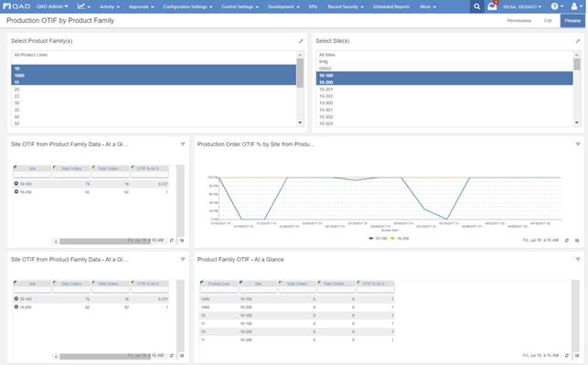Click the filter icon of the lower Site OTIF panel

point(183,259)
